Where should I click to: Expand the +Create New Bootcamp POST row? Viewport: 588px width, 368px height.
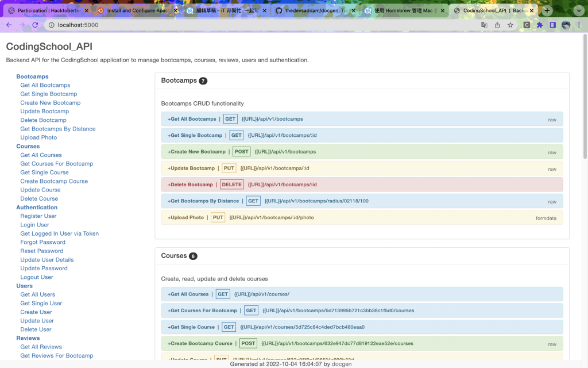(362, 152)
